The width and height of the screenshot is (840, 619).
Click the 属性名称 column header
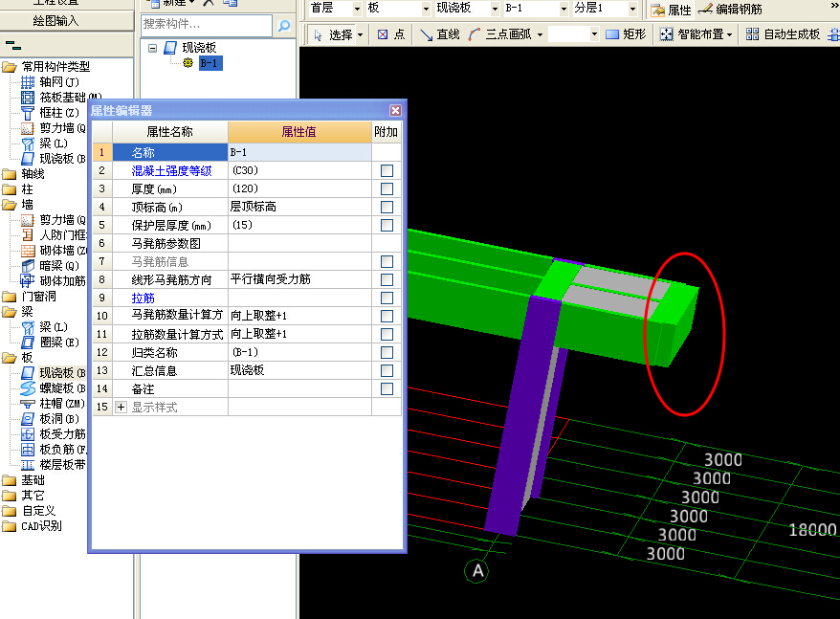[170, 132]
